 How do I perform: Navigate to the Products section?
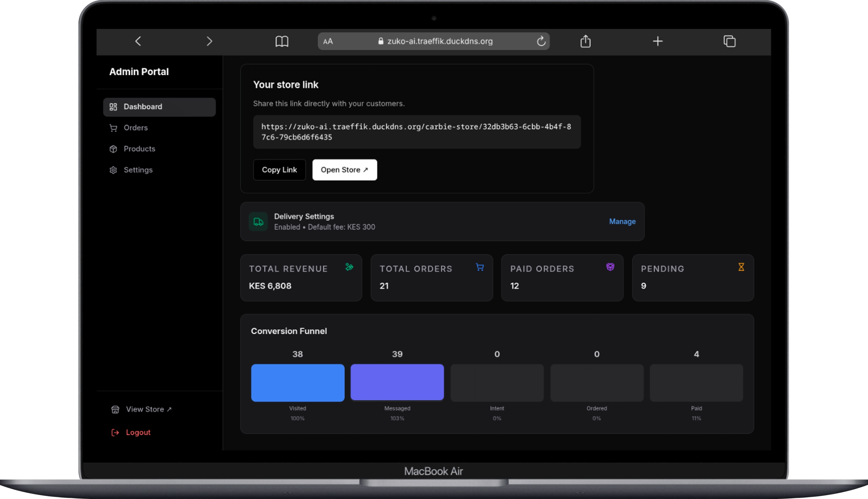click(139, 149)
